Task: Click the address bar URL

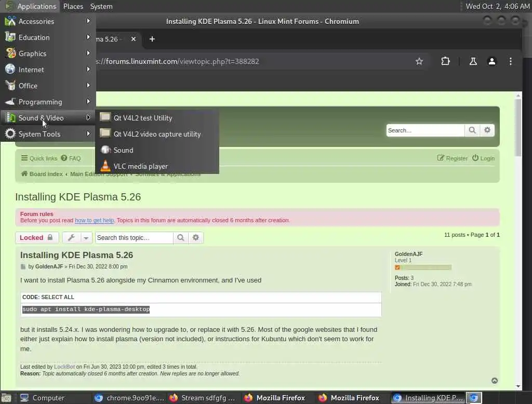Action: [x=177, y=61]
